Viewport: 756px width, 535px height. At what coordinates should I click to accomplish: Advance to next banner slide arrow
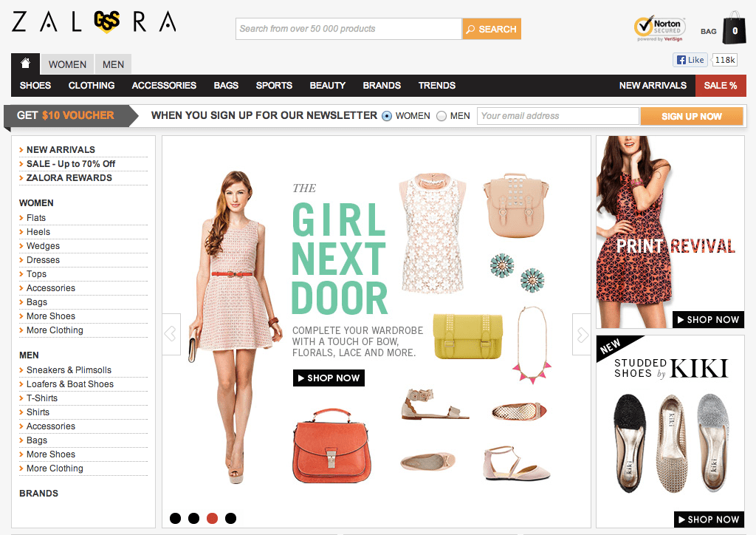tap(582, 334)
